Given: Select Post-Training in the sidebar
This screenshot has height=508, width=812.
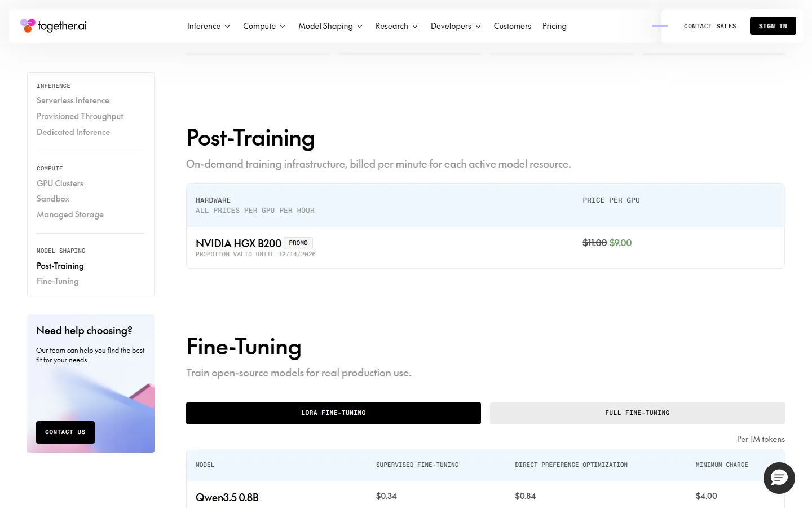Looking at the screenshot, I should point(60,266).
